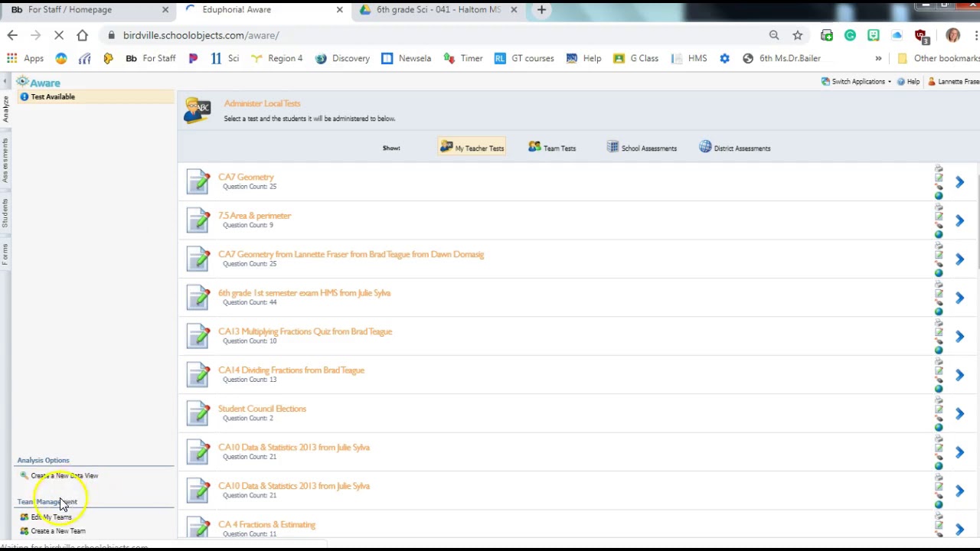The width and height of the screenshot is (980, 551).
Task: Open the GT courses bookmark
Action: point(524,58)
